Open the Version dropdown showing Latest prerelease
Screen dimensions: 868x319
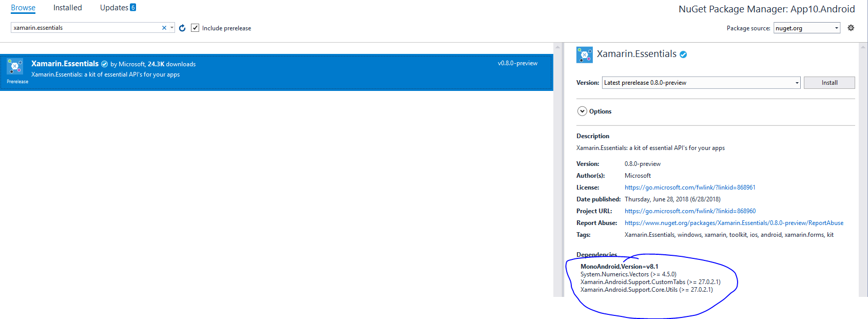click(x=701, y=83)
